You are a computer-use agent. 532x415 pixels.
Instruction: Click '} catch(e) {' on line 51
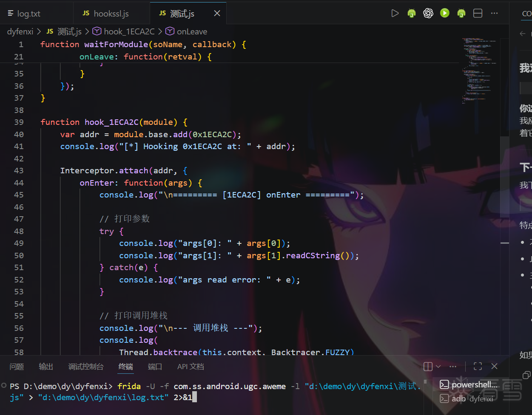tap(128, 267)
